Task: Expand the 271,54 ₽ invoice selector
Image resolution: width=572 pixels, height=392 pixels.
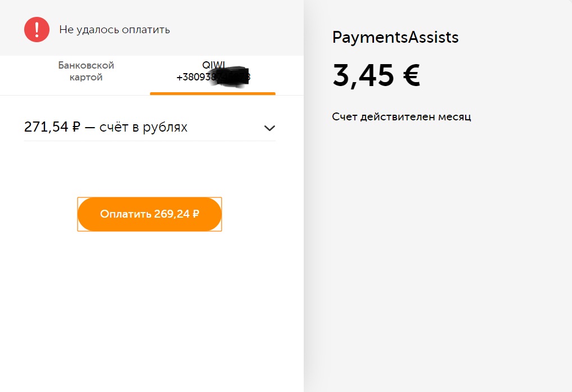Action: (150, 127)
